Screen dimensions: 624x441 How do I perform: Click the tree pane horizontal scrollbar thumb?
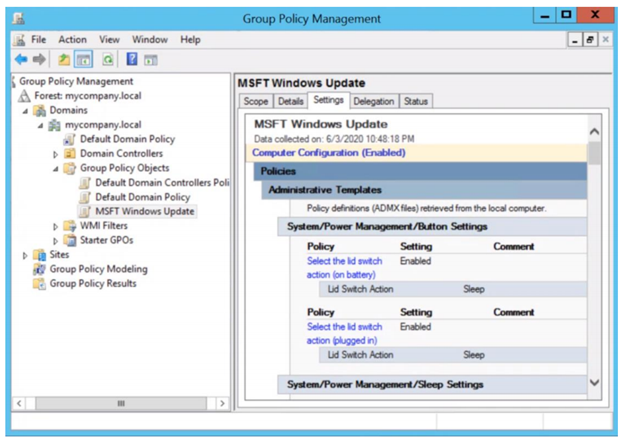[x=121, y=404]
